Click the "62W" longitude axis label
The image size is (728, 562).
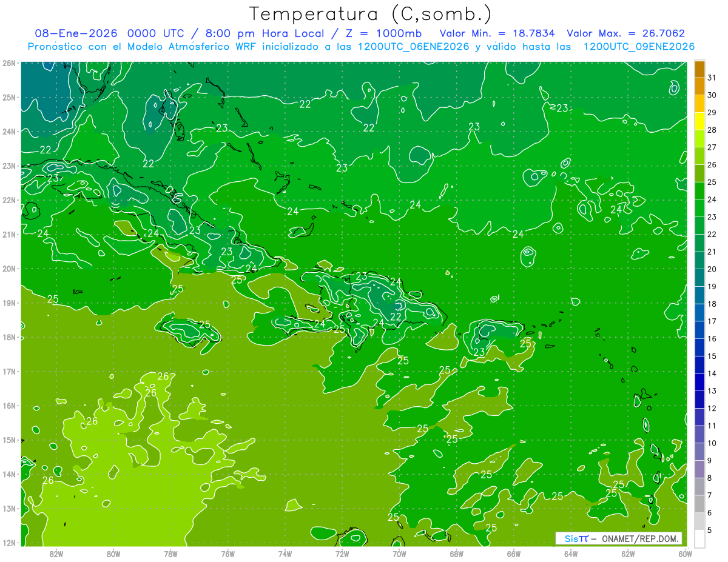(x=628, y=554)
